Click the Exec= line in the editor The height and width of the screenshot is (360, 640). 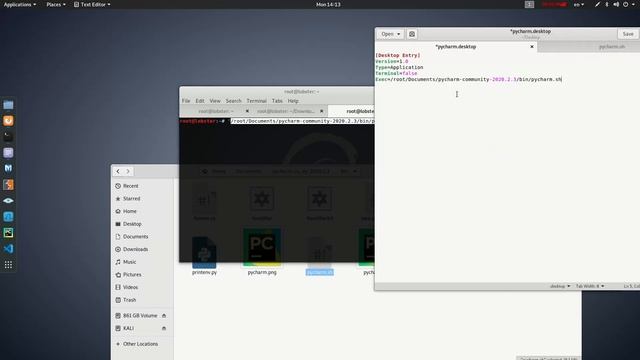point(469,79)
